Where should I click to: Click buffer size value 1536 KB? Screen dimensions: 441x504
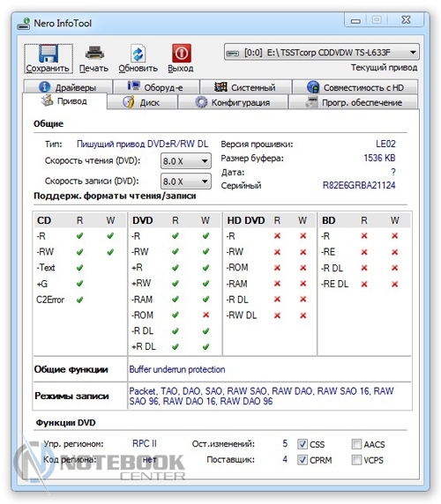(379, 158)
